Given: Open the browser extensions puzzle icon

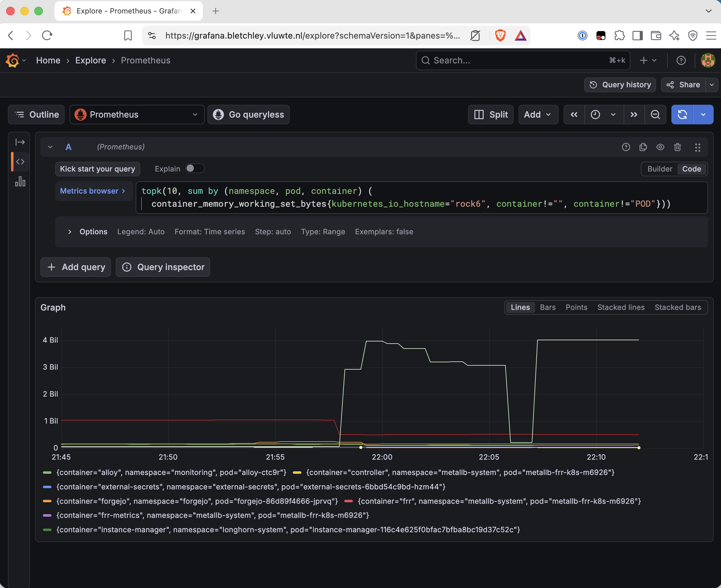Looking at the screenshot, I should (619, 35).
